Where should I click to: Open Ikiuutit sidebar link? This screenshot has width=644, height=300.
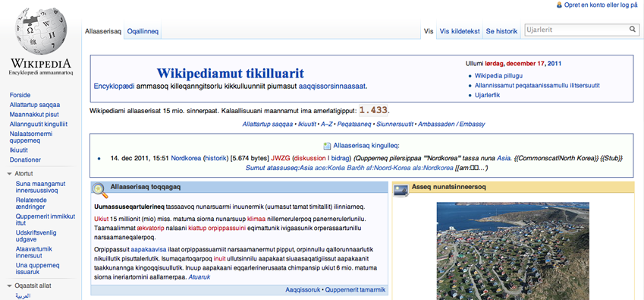(18, 150)
